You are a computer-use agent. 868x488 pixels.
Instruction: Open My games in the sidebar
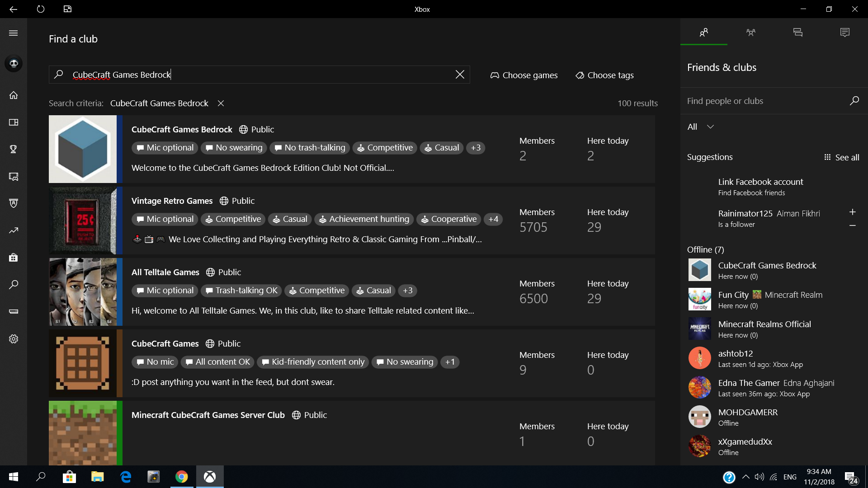14,122
